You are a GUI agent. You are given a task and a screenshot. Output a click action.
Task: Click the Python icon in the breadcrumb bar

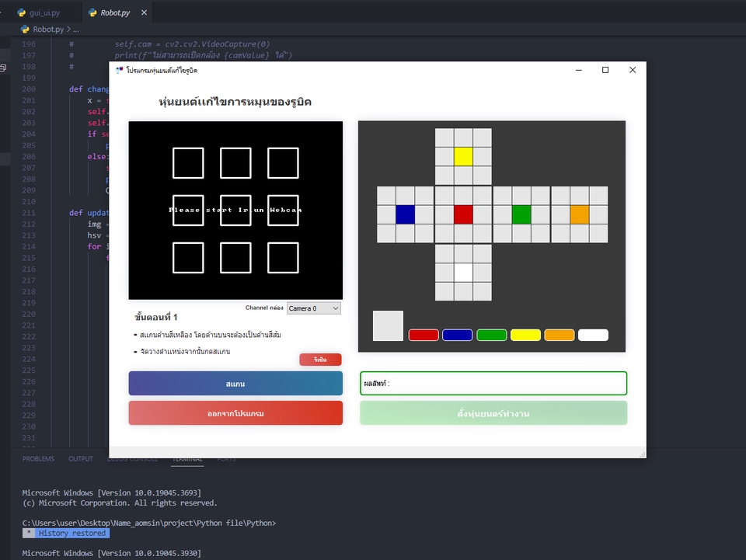(24, 28)
